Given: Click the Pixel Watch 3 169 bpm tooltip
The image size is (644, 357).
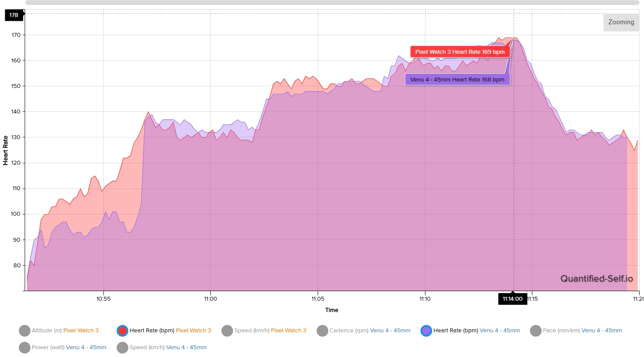Looking at the screenshot, I should [x=460, y=52].
